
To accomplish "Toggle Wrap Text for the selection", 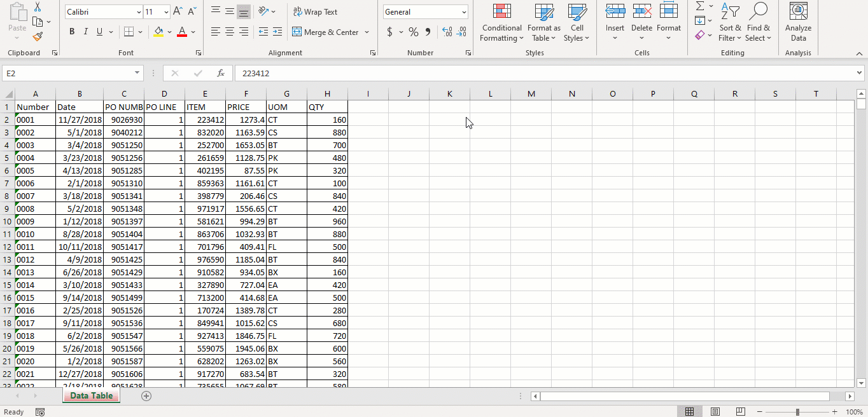I will (315, 12).
